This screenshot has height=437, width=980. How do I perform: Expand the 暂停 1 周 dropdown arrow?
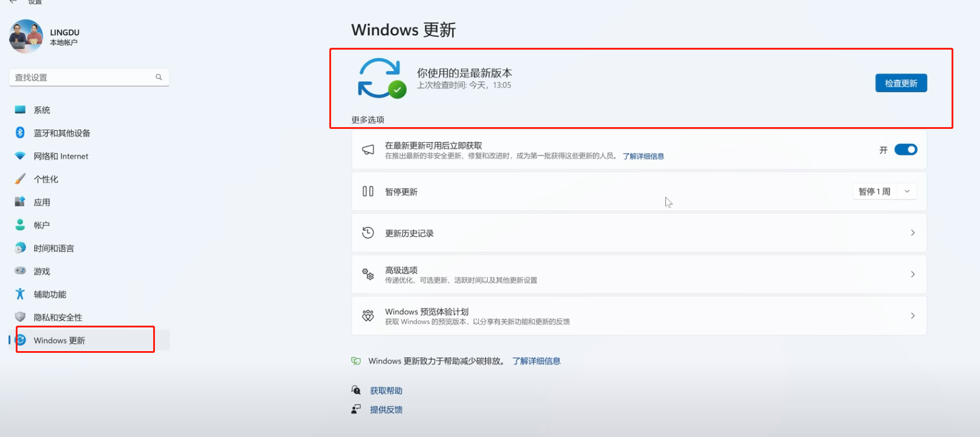point(907,191)
